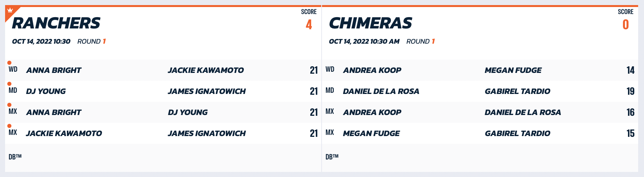
Task: Click orange dot beside Anna Bright MX row
Action: pos(9,105)
